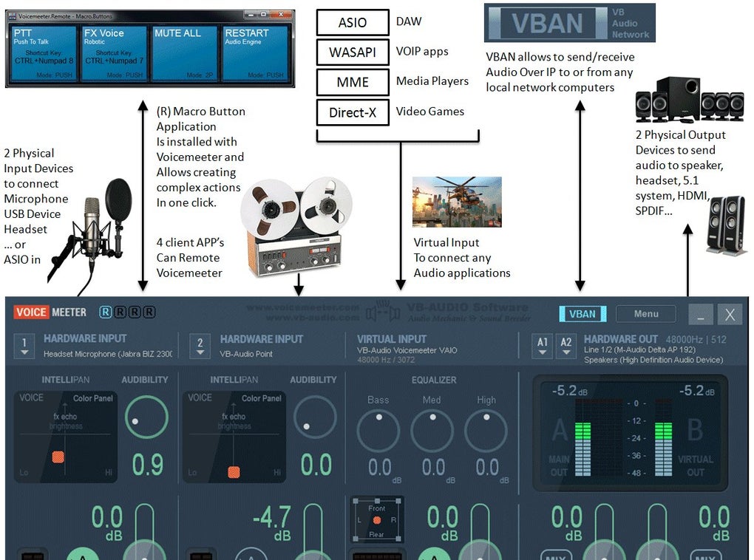The width and height of the screenshot is (754, 560).
Task: Open the Voicemeeter Menu
Action: [x=646, y=314]
